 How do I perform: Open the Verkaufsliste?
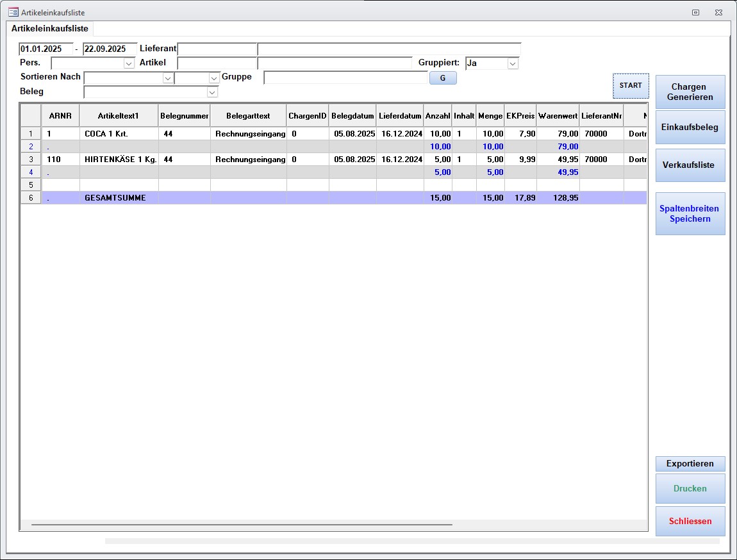click(x=690, y=165)
